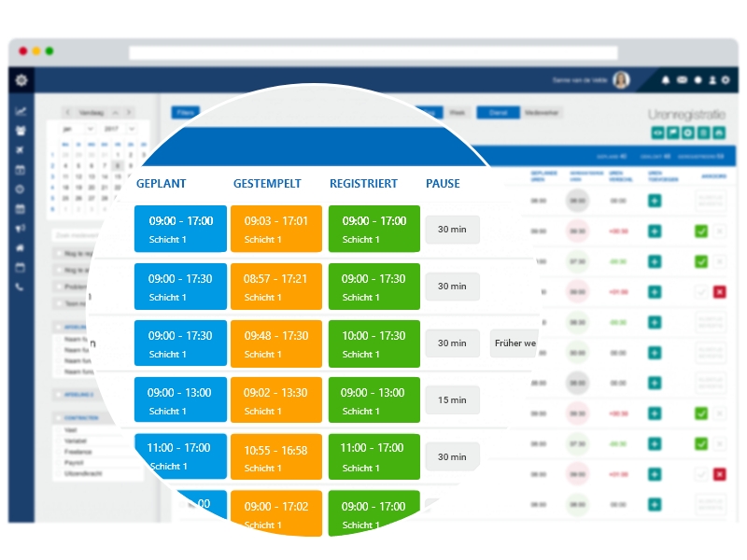Click the PAUSE column header
747x560 pixels.
[443, 184]
